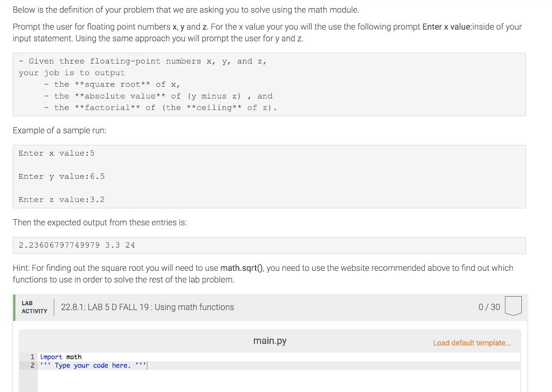Click the sample line Enter x value:5

(56, 153)
